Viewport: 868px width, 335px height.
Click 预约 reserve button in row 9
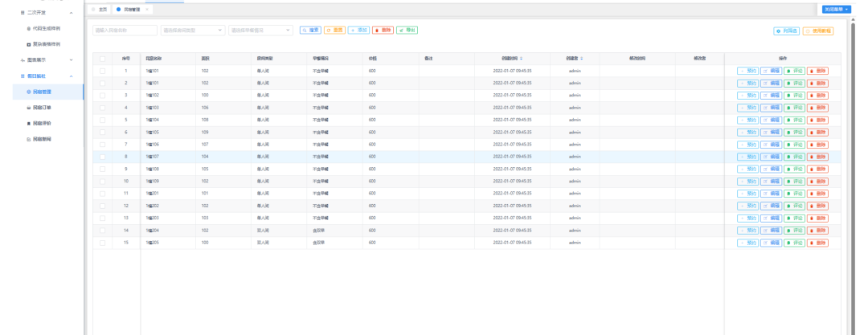click(748, 169)
